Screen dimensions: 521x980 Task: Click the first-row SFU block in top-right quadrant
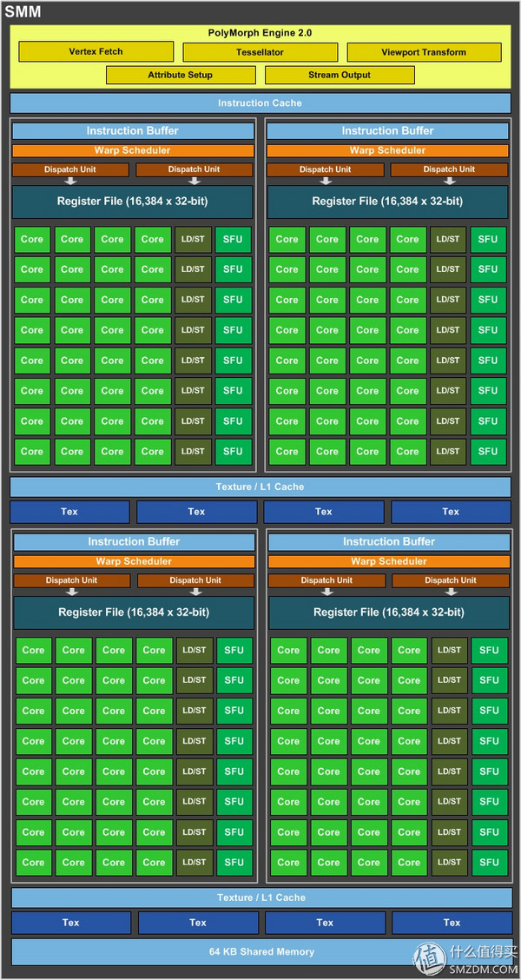point(488,240)
